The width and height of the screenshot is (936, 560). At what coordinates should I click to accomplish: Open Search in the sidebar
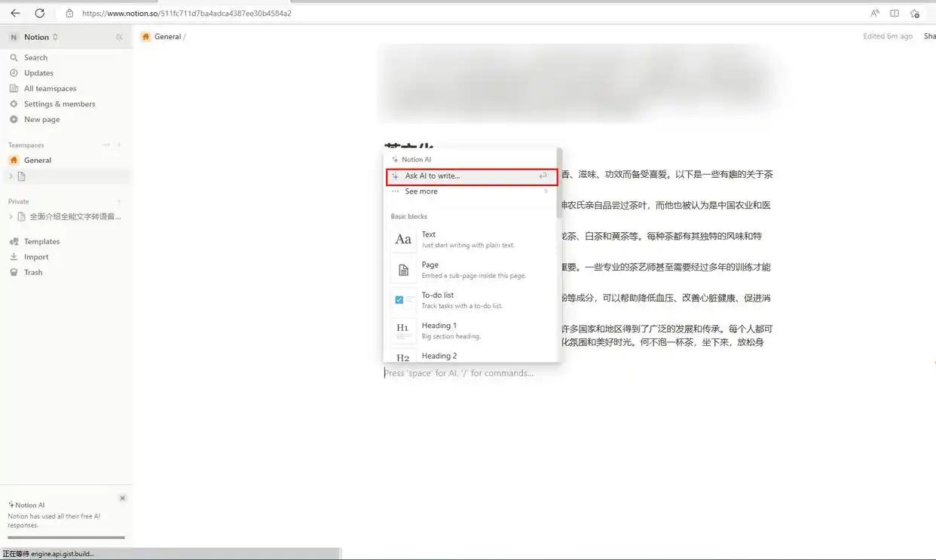coord(35,57)
